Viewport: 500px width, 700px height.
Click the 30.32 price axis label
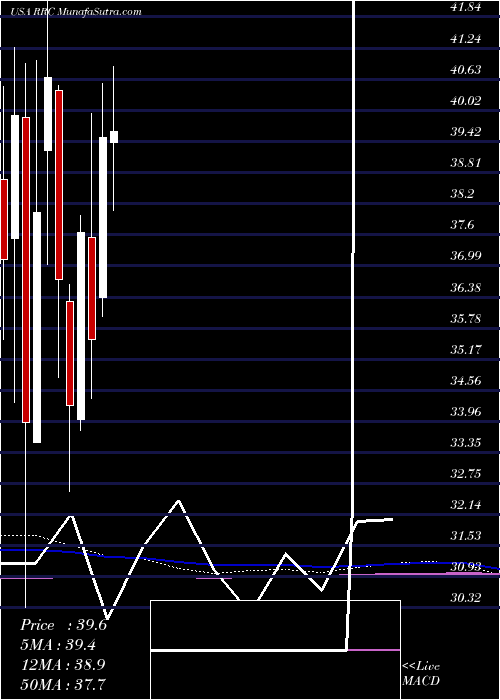466,598
